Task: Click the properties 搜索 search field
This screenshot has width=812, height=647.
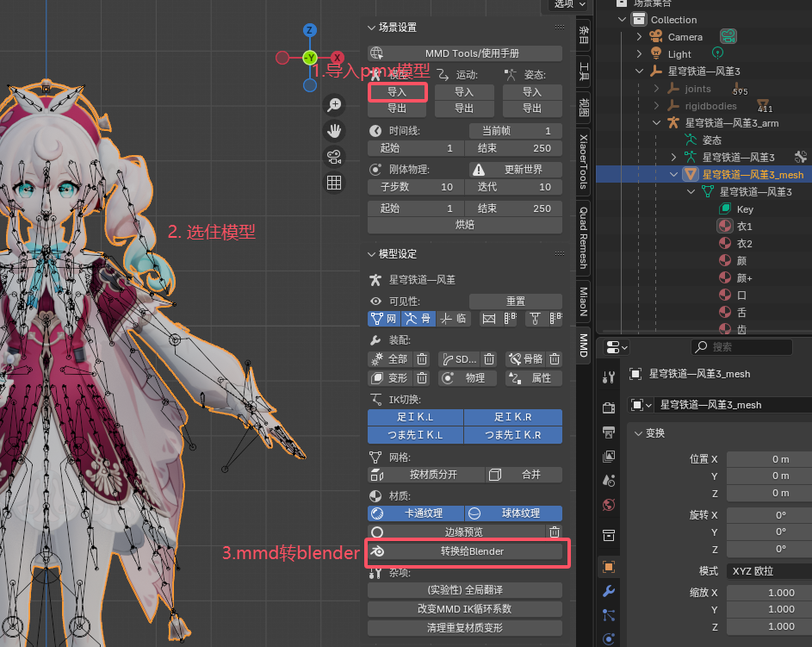Action: pos(741,347)
